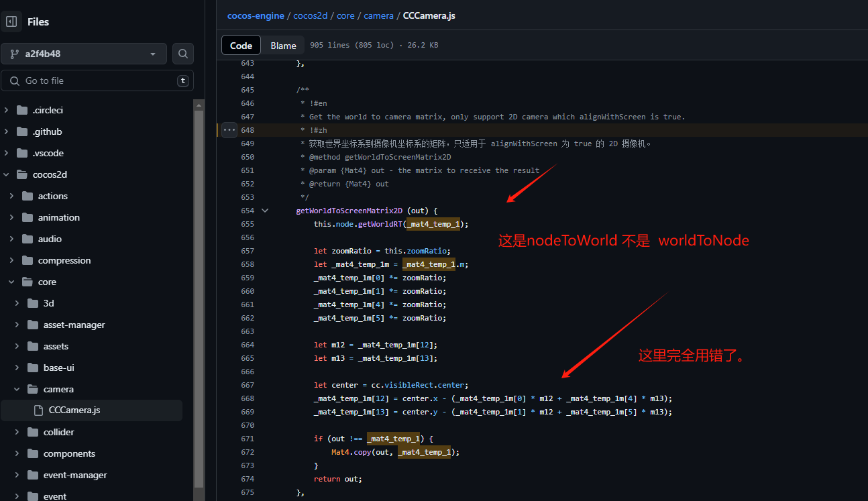Collapse the Files side panel icon
The width and height of the screenshot is (868, 501).
(11, 21)
